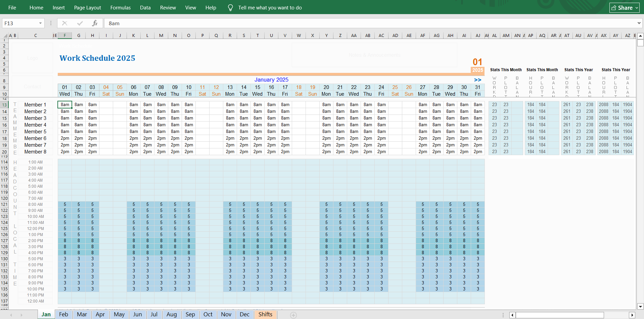The image size is (644, 319).
Task: Open the Mar sheet tab
Action: (x=82, y=314)
